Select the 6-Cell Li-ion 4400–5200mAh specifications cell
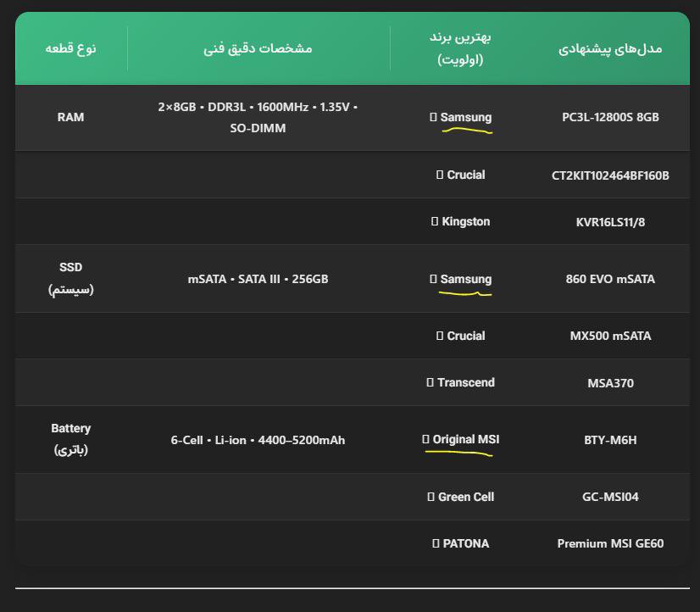 coord(258,440)
